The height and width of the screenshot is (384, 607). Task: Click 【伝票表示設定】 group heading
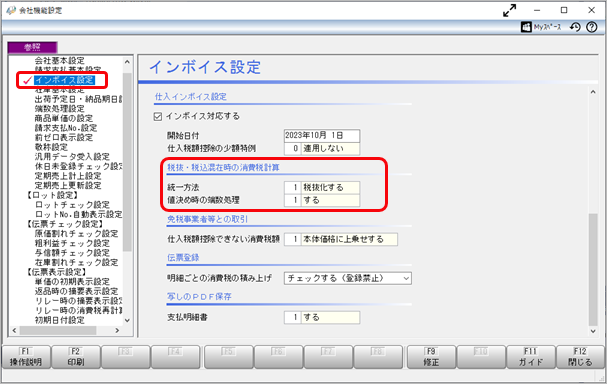[57, 272]
